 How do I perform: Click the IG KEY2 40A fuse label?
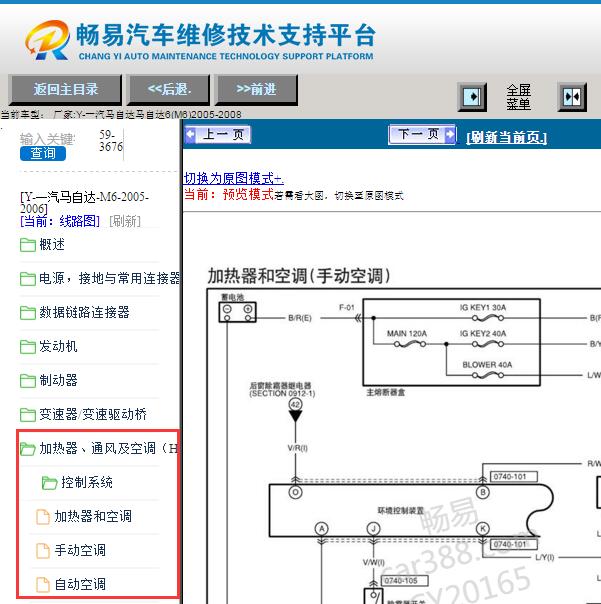[x=483, y=334]
